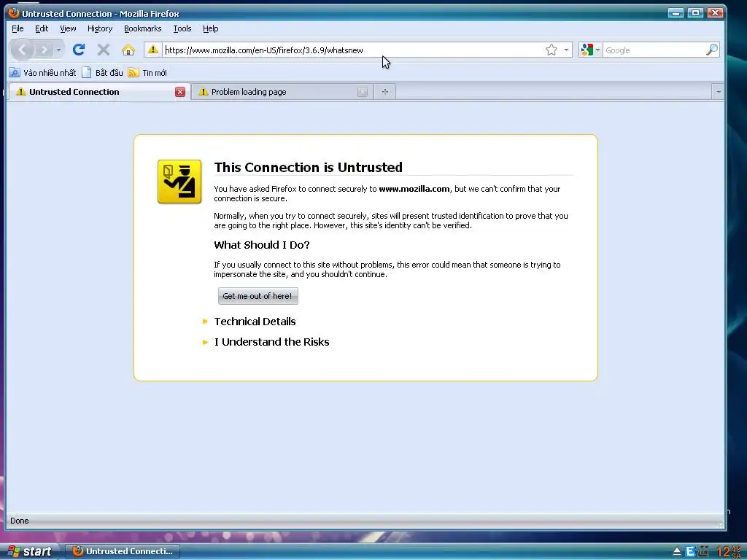This screenshot has height=560, width=747.
Task: Click the Back navigation arrow
Action: tap(22, 50)
